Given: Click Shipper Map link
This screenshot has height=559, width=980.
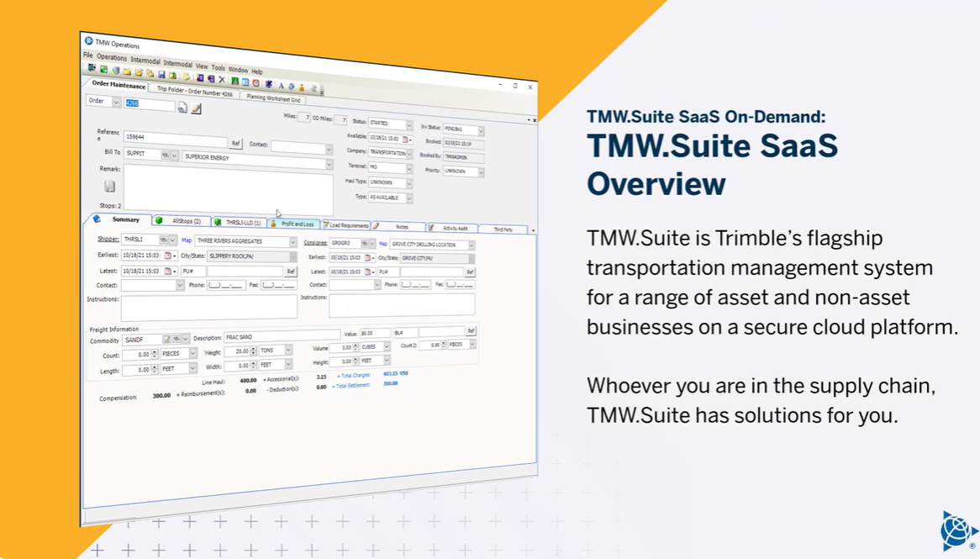Looking at the screenshot, I should pos(187,240).
